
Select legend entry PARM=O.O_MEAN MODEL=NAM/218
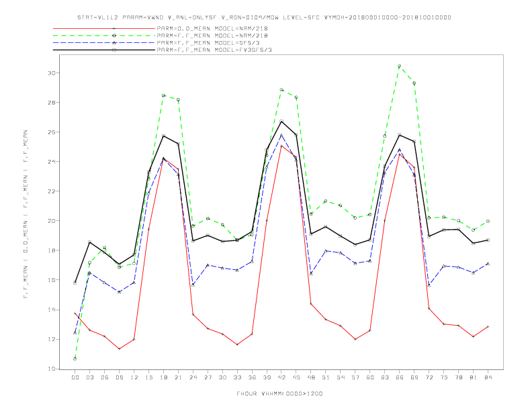[212, 28]
